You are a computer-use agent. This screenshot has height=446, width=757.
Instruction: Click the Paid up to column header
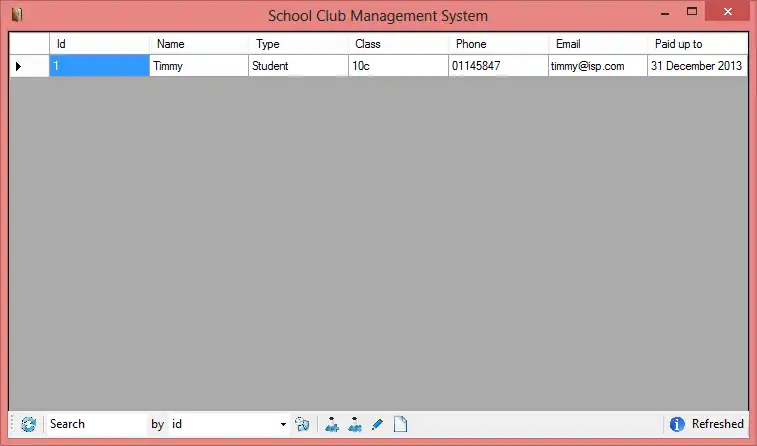click(697, 44)
